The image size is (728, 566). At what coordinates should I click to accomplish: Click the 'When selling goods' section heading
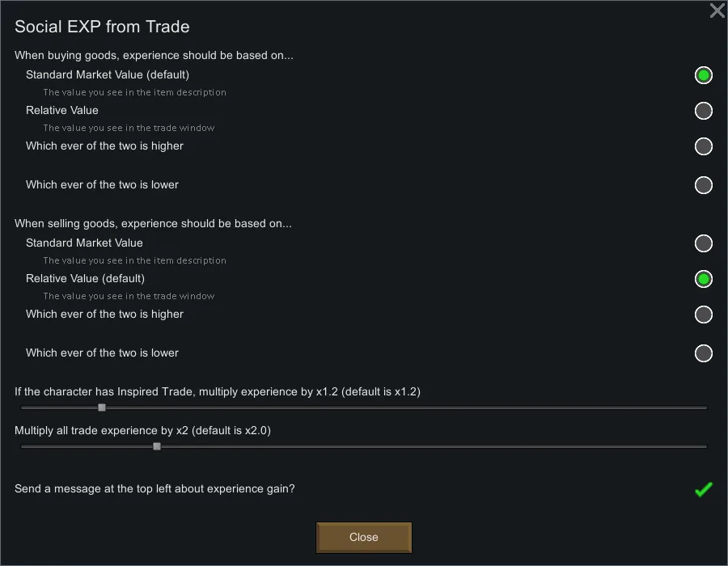pos(153,224)
